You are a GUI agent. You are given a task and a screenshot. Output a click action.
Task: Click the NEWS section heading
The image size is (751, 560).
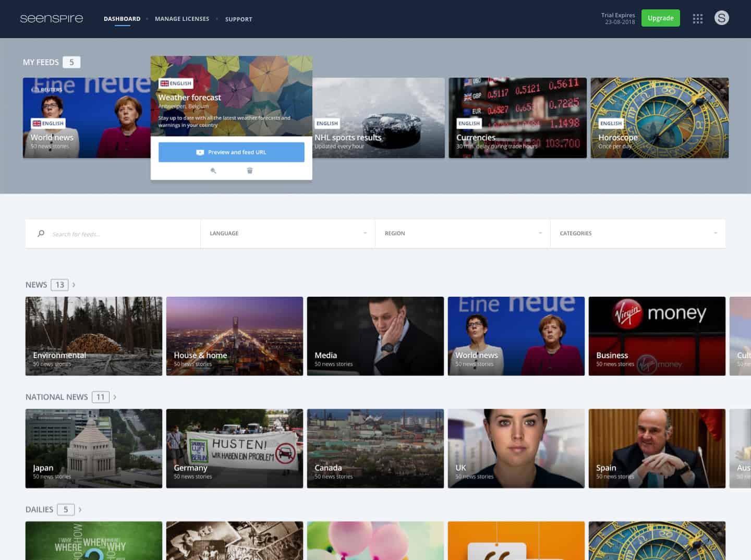[36, 285]
